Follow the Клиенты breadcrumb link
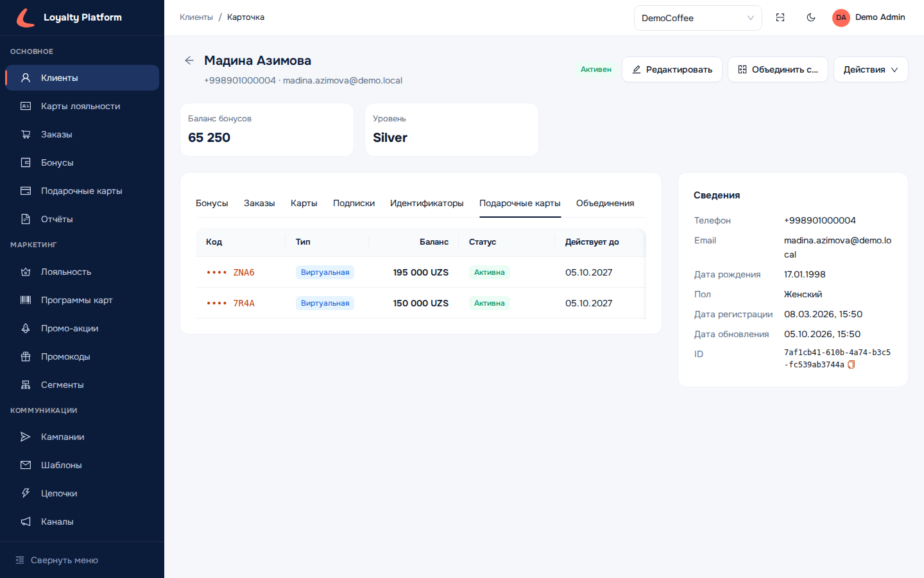The image size is (924, 578). pos(196,17)
